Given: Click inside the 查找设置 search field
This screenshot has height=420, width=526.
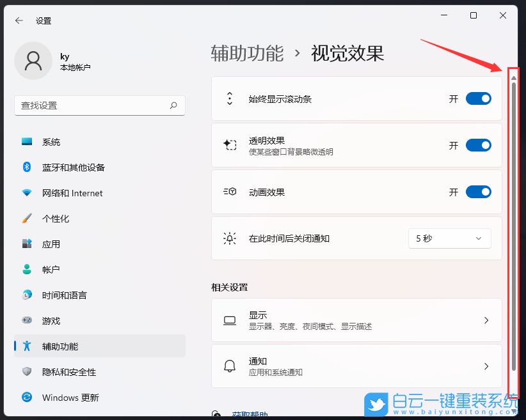Looking at the screenshot, I should [100, 105].
